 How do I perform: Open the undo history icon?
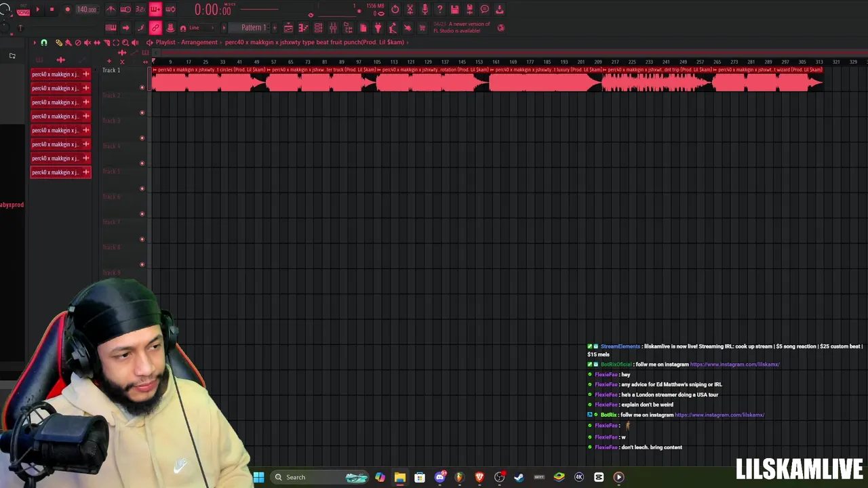[x=395, y=9]
